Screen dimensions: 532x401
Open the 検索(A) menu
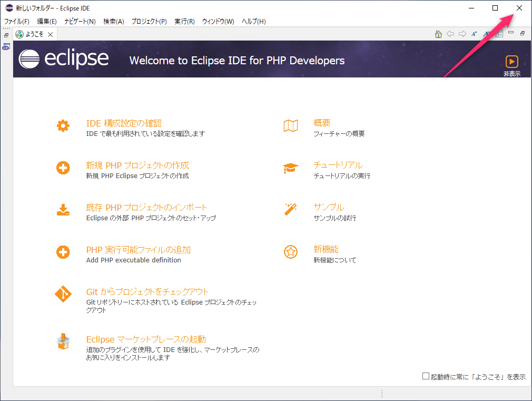tap(114, 22)
